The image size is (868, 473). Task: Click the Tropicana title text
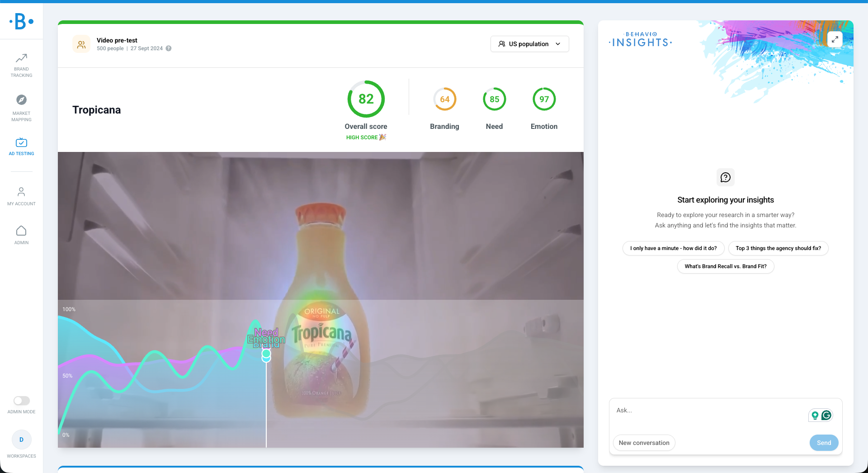[97, 110]
